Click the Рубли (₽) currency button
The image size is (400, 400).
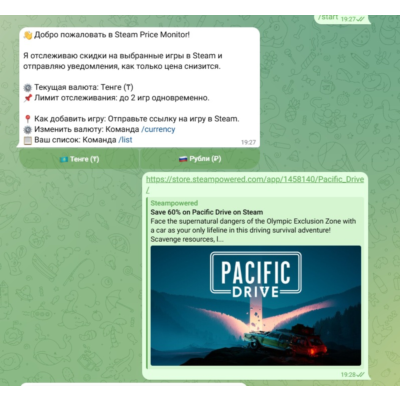tap(200, 159)
